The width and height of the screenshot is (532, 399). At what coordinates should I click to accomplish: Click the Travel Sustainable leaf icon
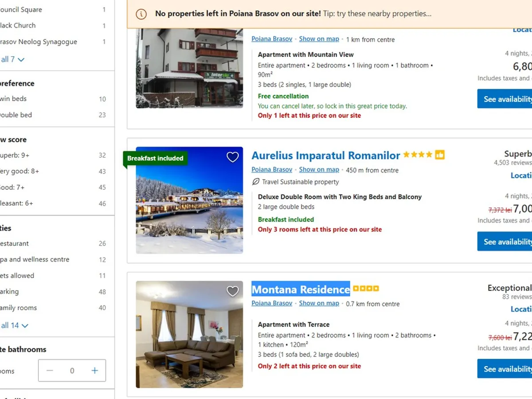255,182
